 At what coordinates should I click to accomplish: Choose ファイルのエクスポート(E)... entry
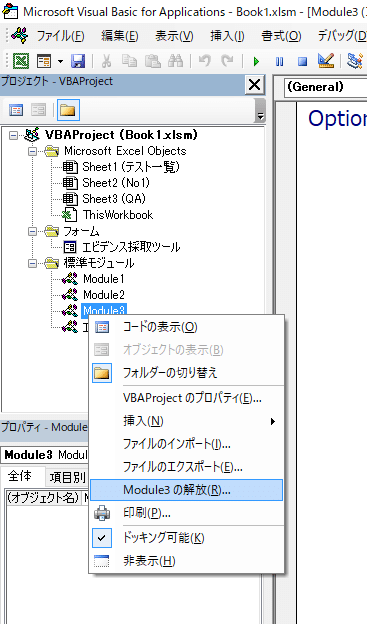click(x=186, y=467)
